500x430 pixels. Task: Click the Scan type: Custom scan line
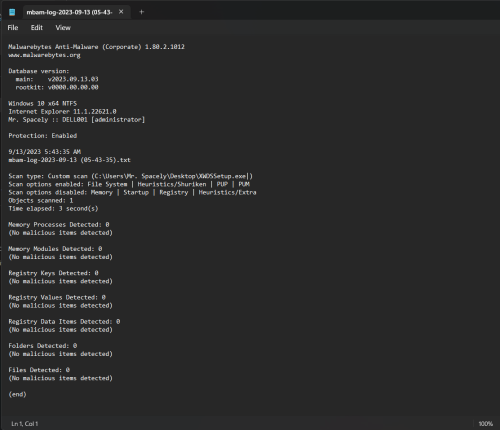click(131, 176)
